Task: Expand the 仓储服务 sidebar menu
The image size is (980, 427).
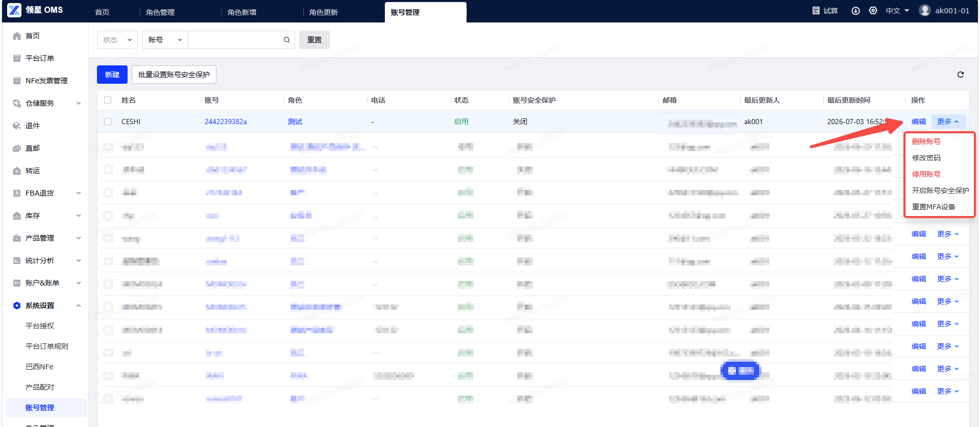Action: coord(79,103)
